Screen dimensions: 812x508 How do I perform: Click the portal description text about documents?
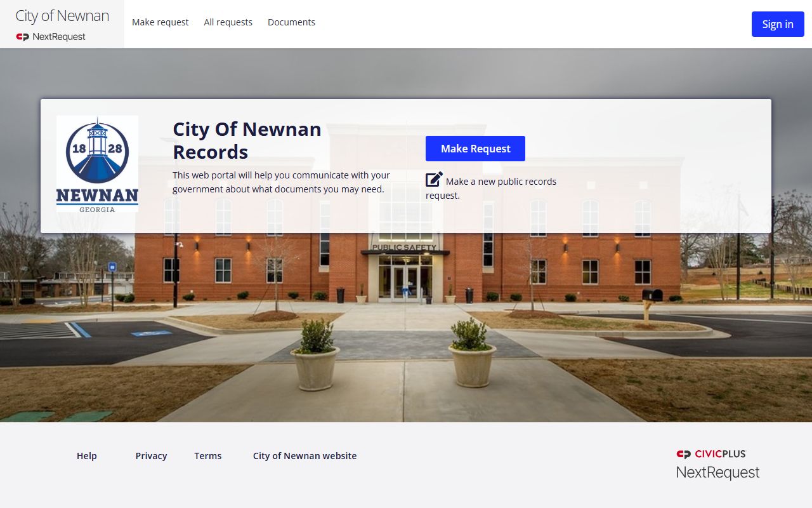[x=281, y=182]
